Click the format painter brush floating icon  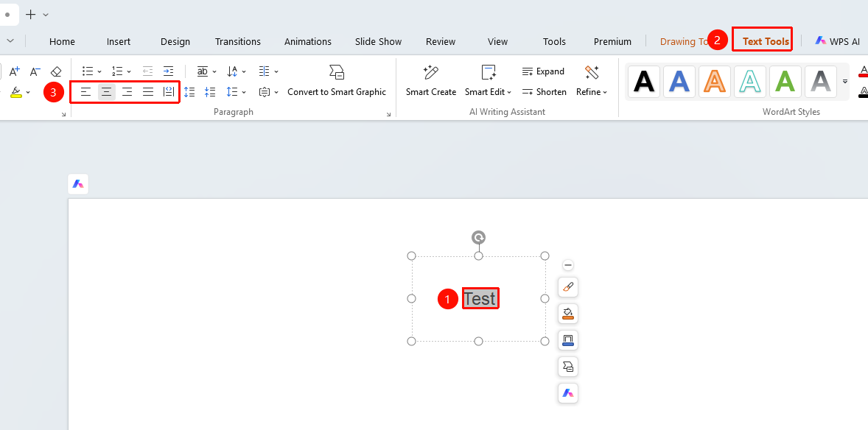click(568, 287)
